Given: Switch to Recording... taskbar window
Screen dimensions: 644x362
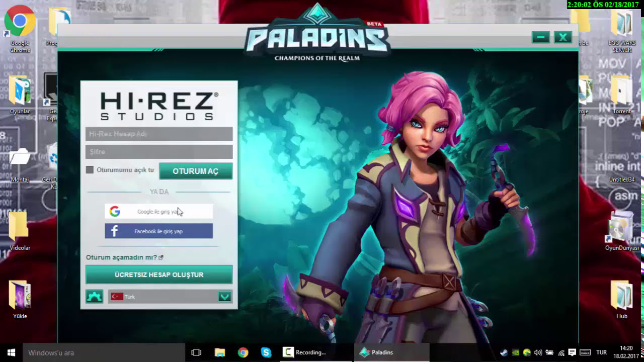Looking at the screenshot, I should tap(316, 352).
